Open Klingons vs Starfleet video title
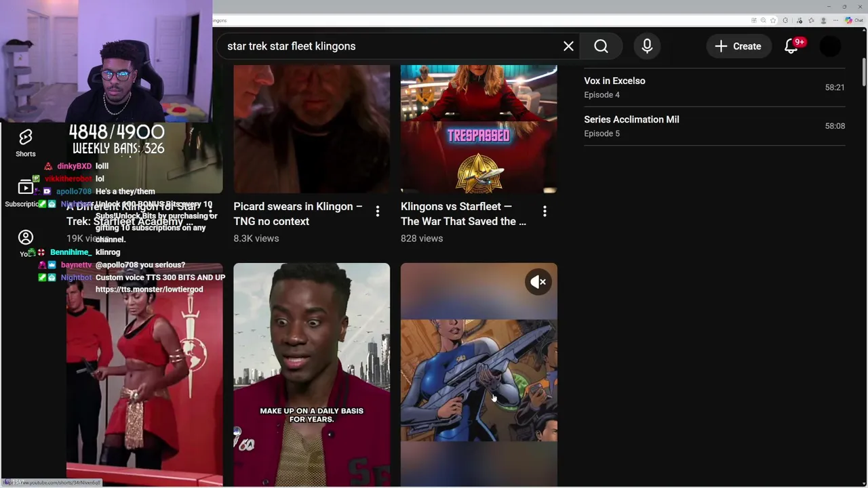Screen dimensions: 868x488 click(x=463, y=213)
